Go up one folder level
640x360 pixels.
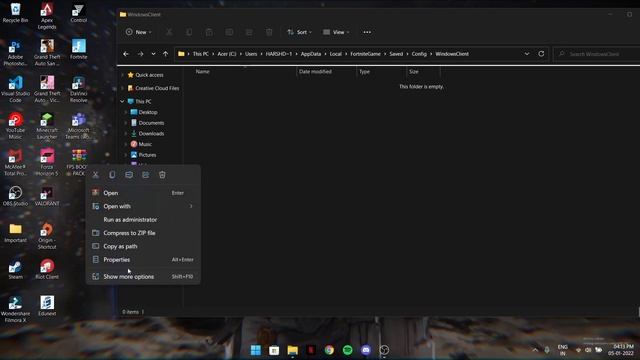[165, 54]
